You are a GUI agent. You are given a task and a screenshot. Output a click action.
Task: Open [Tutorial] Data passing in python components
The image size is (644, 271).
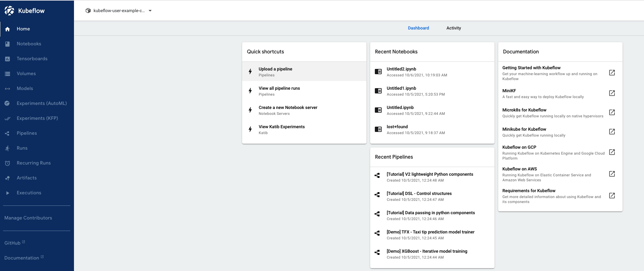pyautogui.click(x=432, y=215)
